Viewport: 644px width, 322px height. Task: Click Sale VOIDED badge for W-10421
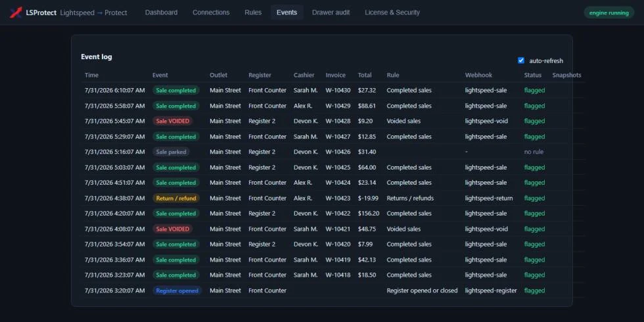point(172,229)
